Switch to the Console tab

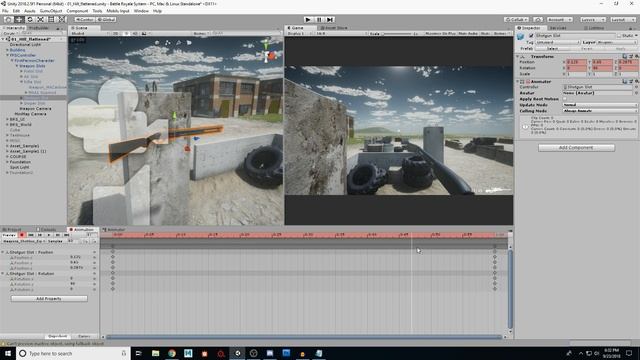pyautogui.click(x=47, y=230)
